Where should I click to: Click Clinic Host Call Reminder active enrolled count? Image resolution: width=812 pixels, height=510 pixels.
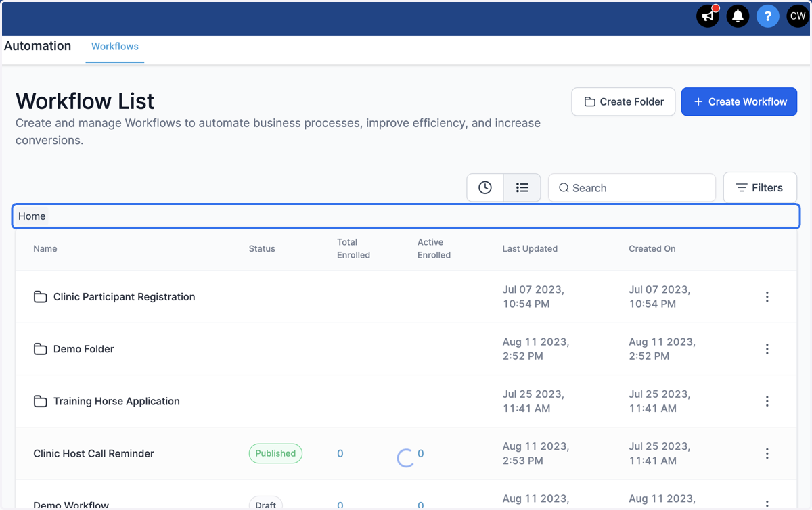421,453
